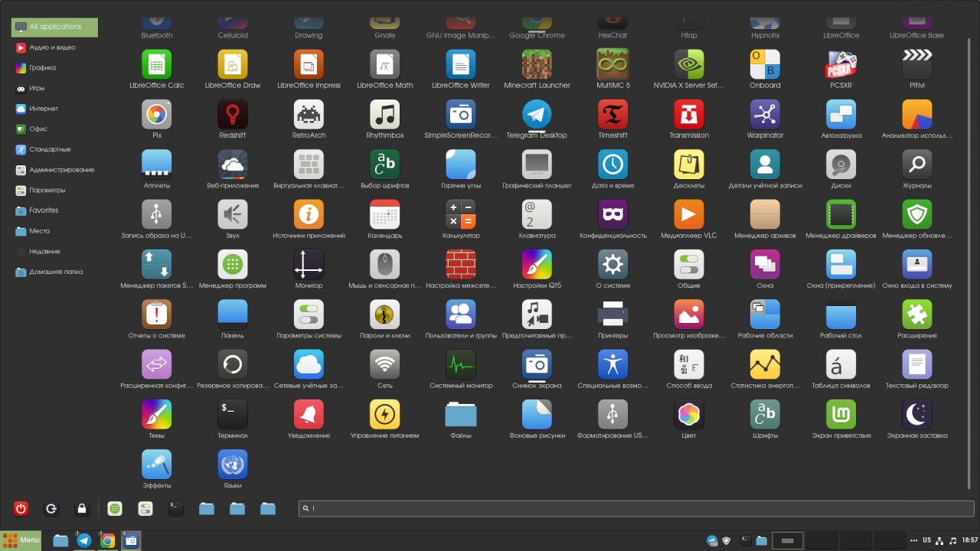Open LibreOffice Writer

coord(461,65)
